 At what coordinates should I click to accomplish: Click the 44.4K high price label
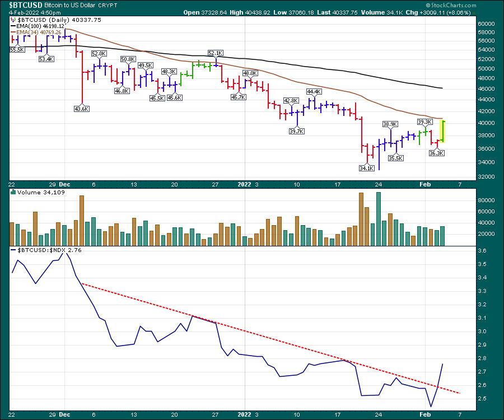314,91
